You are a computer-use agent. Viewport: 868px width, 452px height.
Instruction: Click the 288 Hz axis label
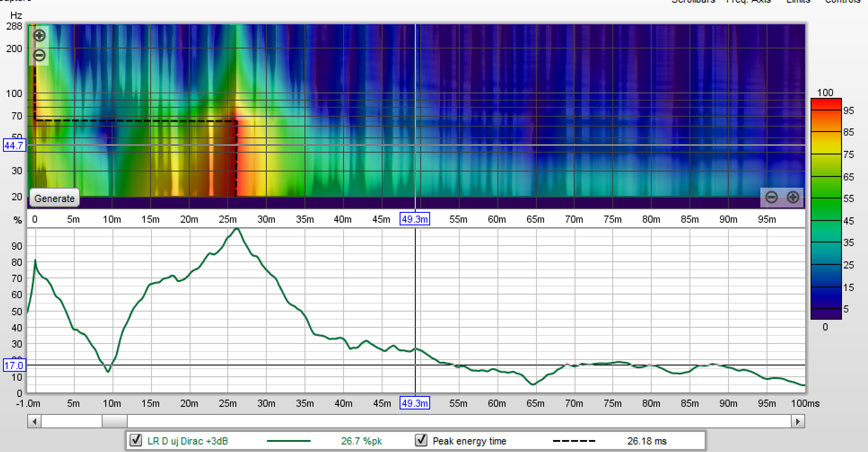coord(14,26)
